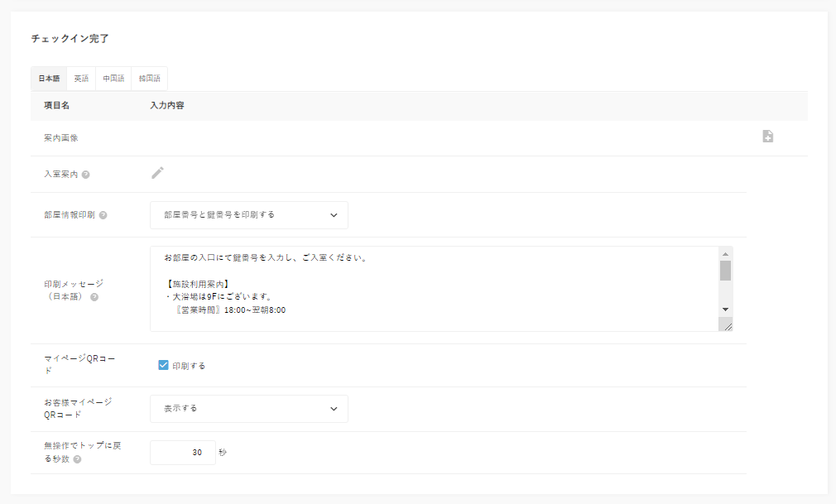The image size is (836, 504).
Task: Click the upload file icon for 案内画像
Action: [x=767, y=137]
